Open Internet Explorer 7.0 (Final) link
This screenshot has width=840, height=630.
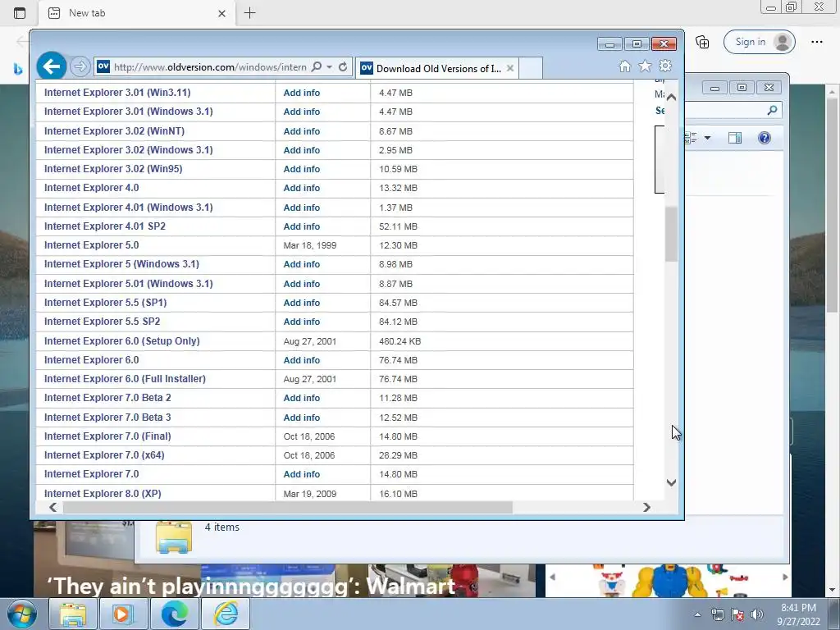(x=107, y=436)
